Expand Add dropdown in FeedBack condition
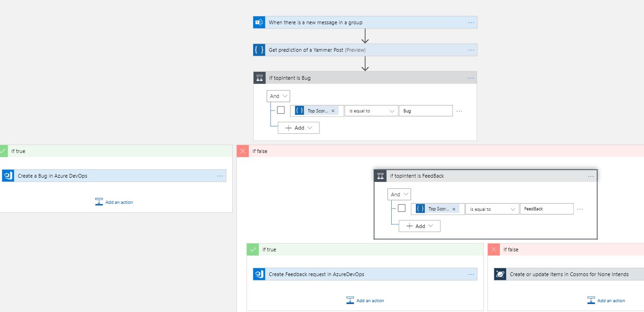Screen dimensions: 644x312 click(x=420, y=226)
